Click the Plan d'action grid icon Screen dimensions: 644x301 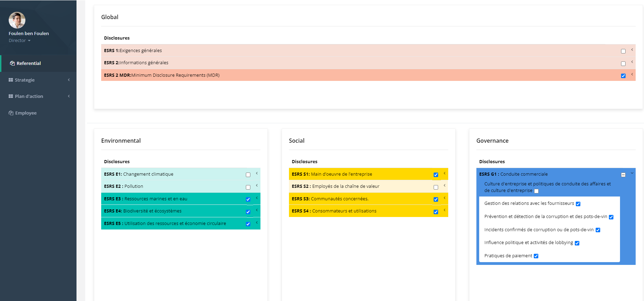pyautogui.click(x=11, y=97)
